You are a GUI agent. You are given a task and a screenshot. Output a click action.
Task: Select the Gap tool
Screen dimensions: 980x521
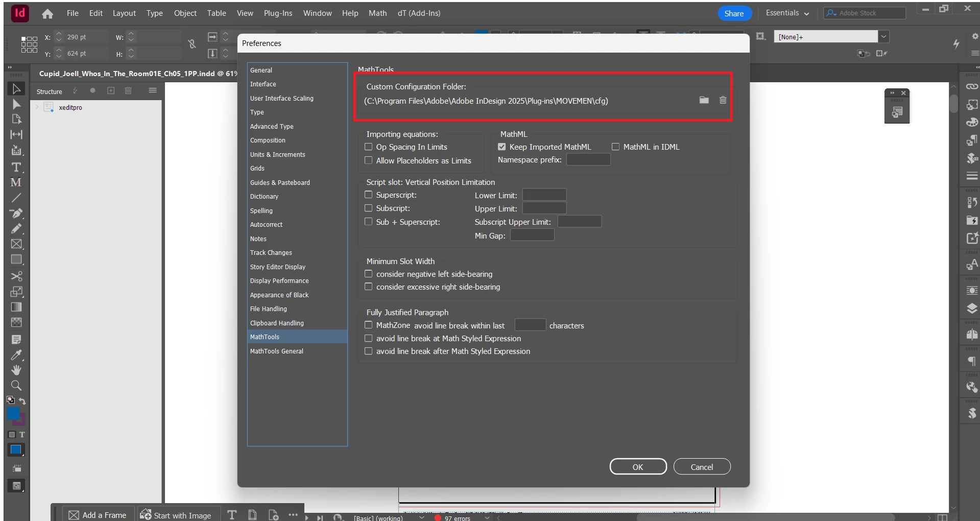coord(16,135)
